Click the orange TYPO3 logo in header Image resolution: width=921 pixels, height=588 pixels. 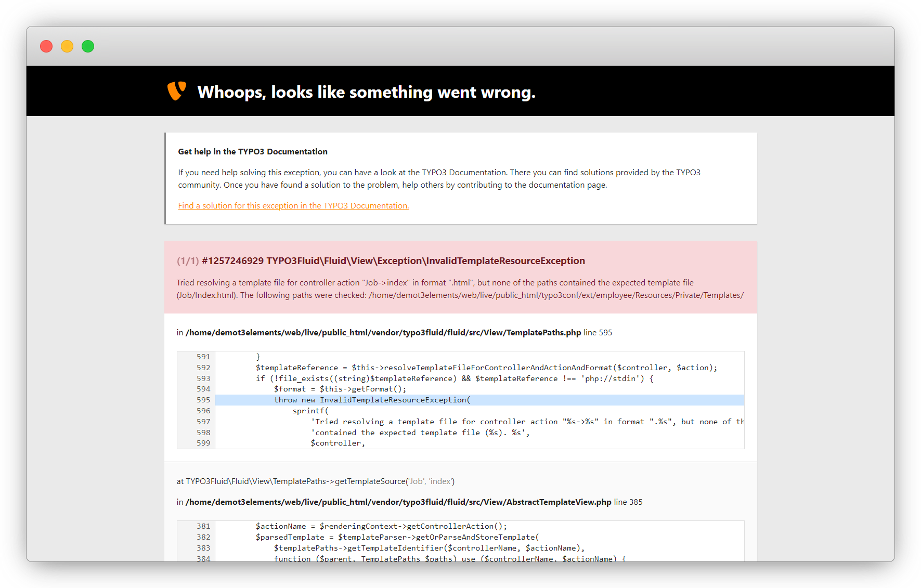point(176,91)
